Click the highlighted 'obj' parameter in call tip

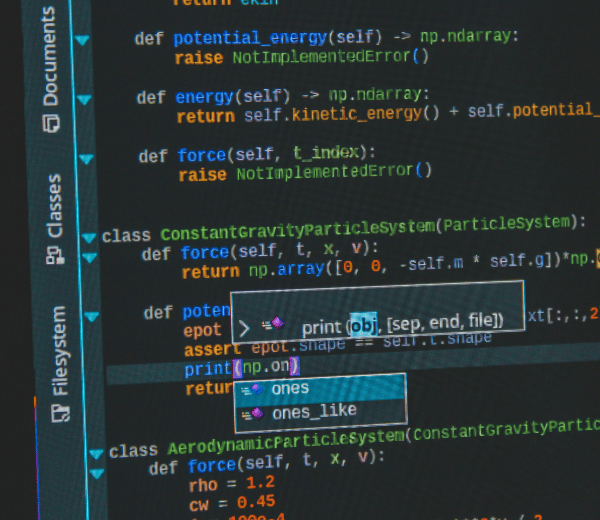coord(362,325)
